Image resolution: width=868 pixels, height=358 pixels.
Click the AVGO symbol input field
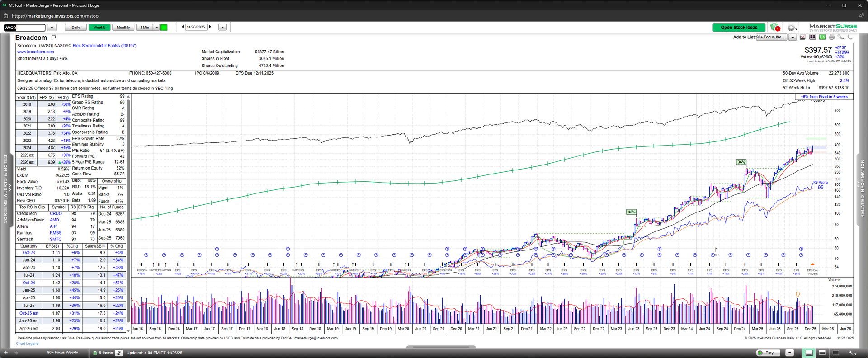point(25,28)
